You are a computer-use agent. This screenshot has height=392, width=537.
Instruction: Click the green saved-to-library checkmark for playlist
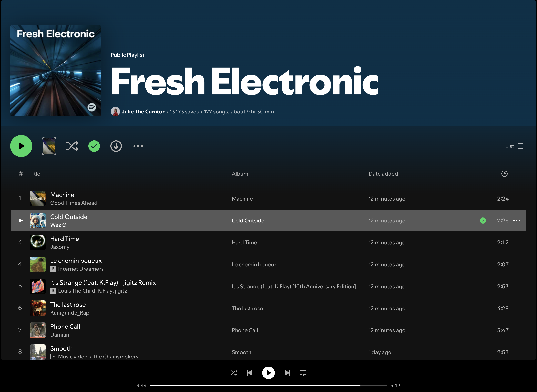tap(94, 146)
